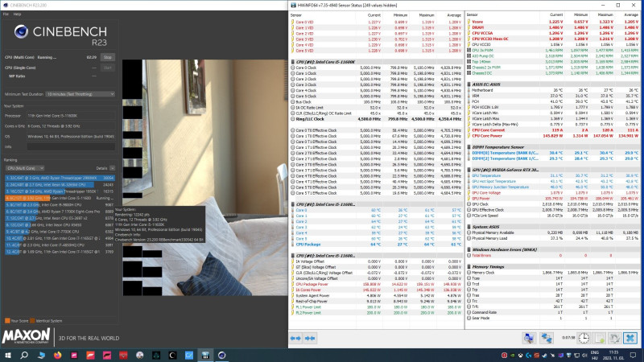Viewport: 644px width, 362px height.
Task: Open HWiNFO sensor settings gear icon
Action: tap(614, 338)
